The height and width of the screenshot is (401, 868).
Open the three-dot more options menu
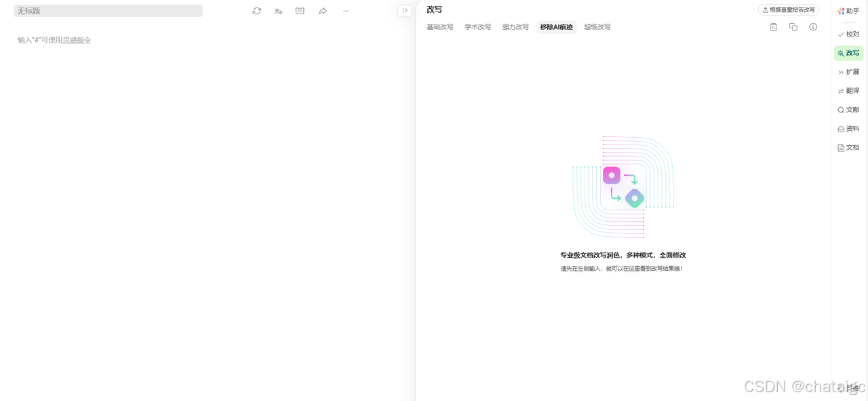point(346,11)
